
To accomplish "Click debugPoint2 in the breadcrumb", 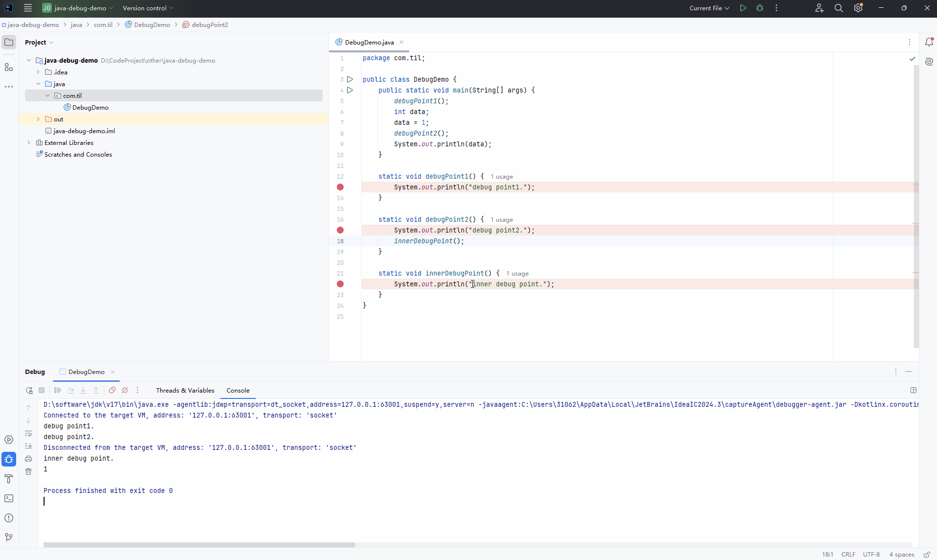I will tap(210, 24).
